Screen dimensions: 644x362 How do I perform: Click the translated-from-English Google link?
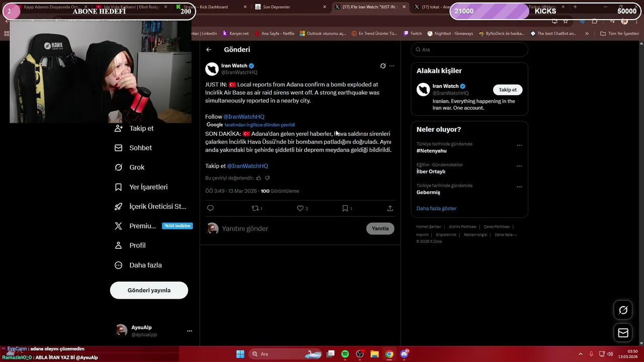pos(260,125)
